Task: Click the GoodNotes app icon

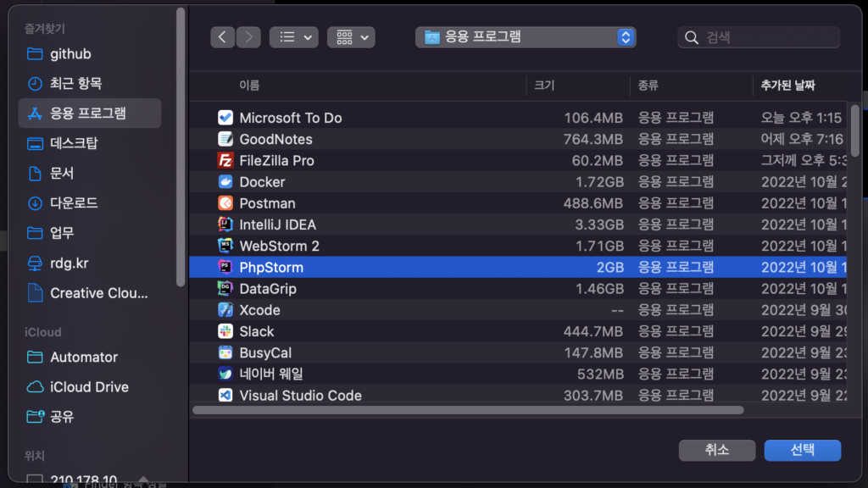Action: click(x=225, y=140)
